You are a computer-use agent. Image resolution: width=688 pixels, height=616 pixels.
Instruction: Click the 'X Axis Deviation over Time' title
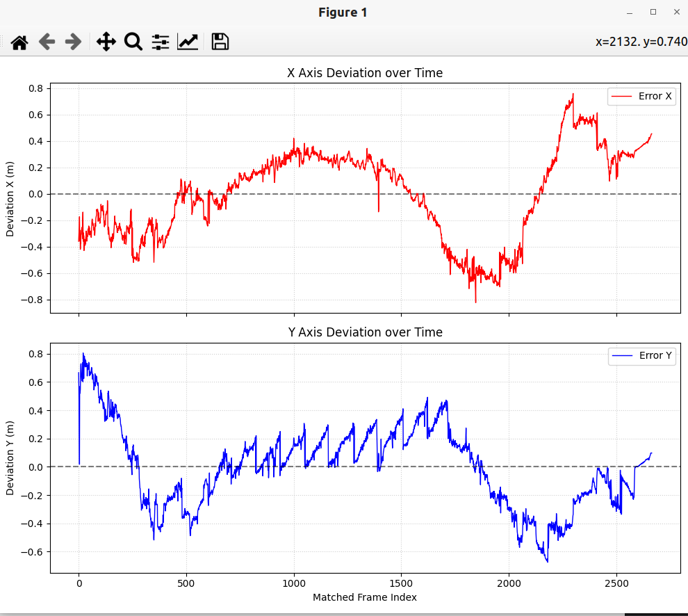point(365,73)
